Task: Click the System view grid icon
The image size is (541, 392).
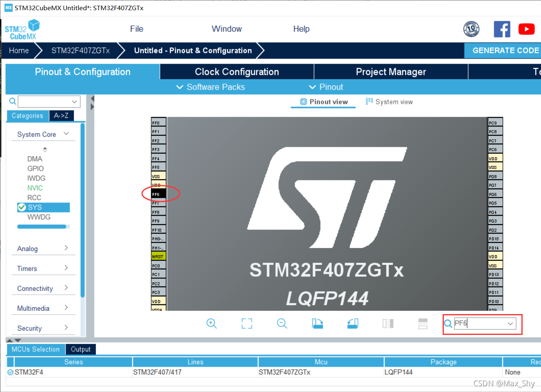Action: pyautogui.click(x=369, y=102)
